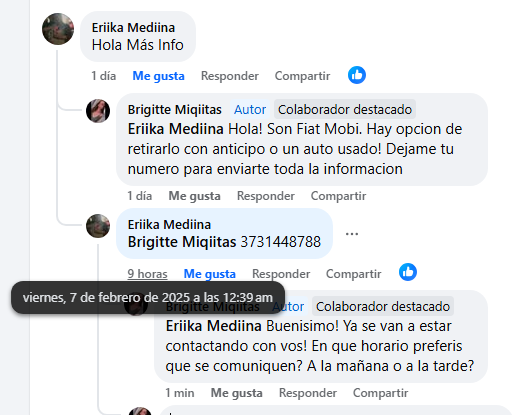The image size is (518, 415).
Task: Click Responder under the phone number comment
Action: [x=281, y=274]
